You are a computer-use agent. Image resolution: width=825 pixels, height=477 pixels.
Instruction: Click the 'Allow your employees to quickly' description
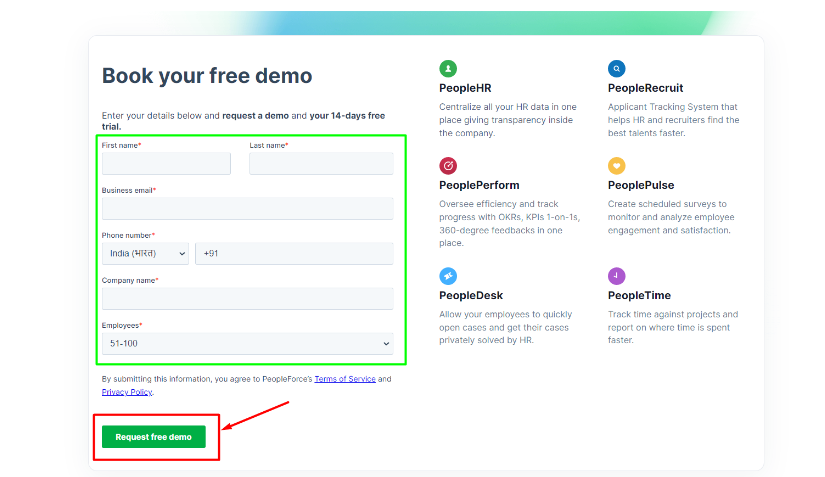[x=506, y=327]
